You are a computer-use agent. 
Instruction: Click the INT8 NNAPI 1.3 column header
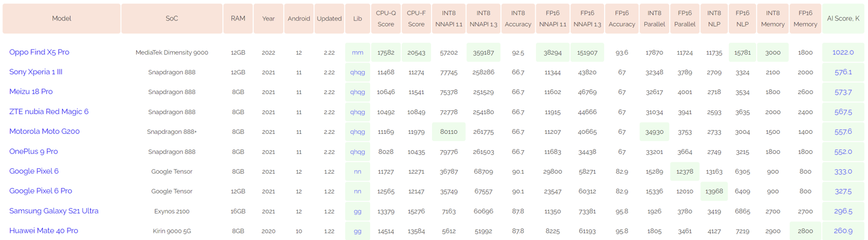tap(483, 19)
